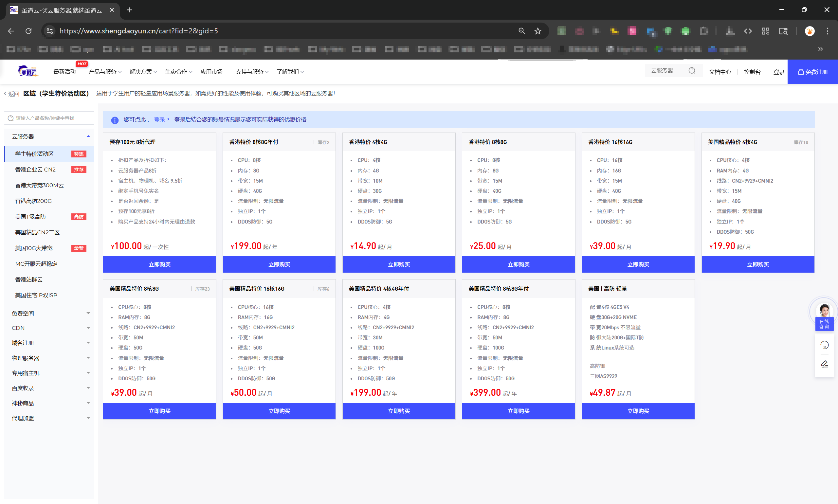The width and height of the screenshot is (838, 504).
Task: Click the refresh icon in floating sidebar
Action: 824,345
